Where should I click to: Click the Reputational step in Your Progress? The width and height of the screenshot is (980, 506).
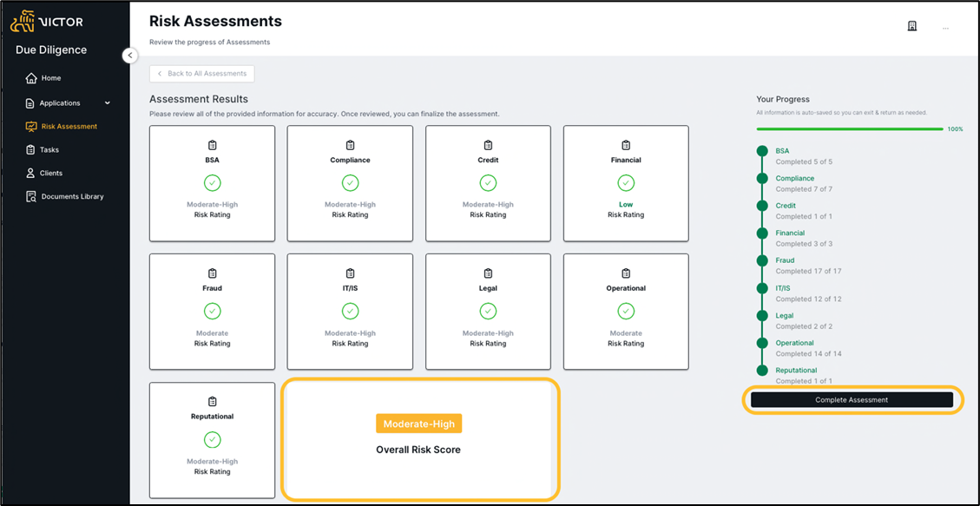(796, 371)
